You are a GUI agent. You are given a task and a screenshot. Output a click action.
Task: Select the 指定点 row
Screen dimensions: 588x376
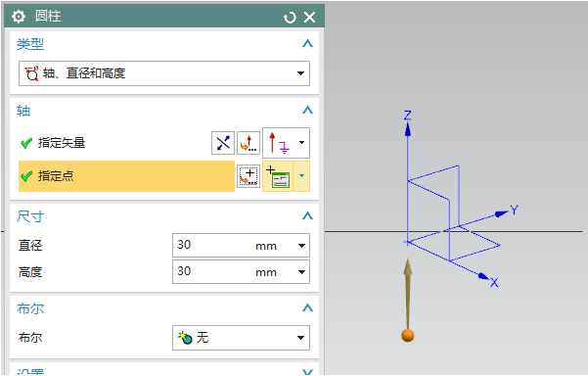coord(127,176)
